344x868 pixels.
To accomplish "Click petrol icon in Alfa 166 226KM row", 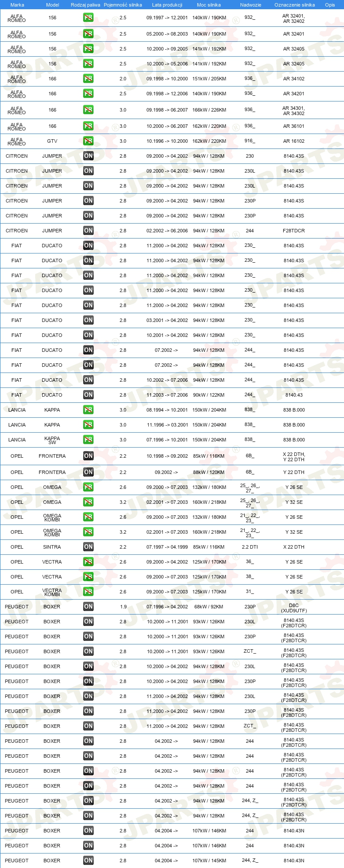I will tap(88, 110).
